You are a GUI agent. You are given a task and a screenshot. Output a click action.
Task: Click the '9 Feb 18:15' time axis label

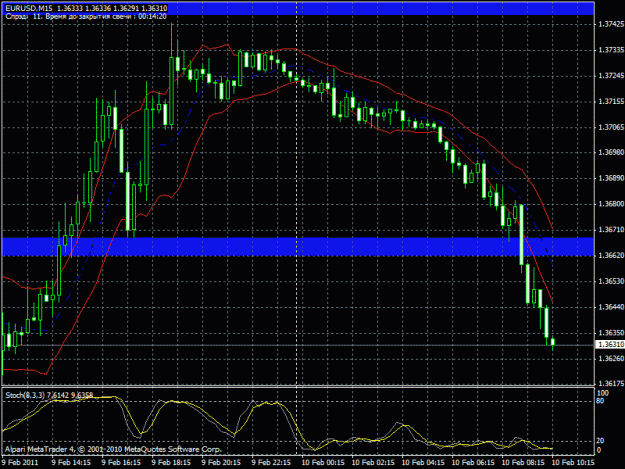(171, 462)
